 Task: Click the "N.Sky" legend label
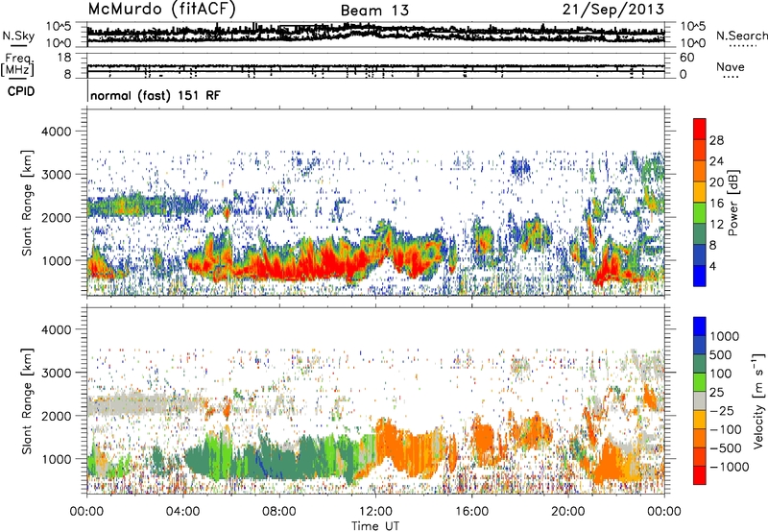tap(18, 36)
